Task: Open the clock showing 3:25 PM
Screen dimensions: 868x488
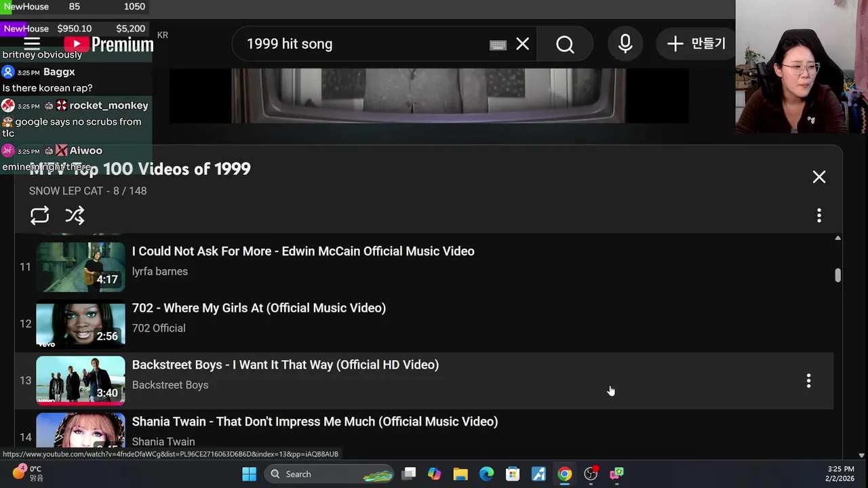Action: click(x=840, y=473)
